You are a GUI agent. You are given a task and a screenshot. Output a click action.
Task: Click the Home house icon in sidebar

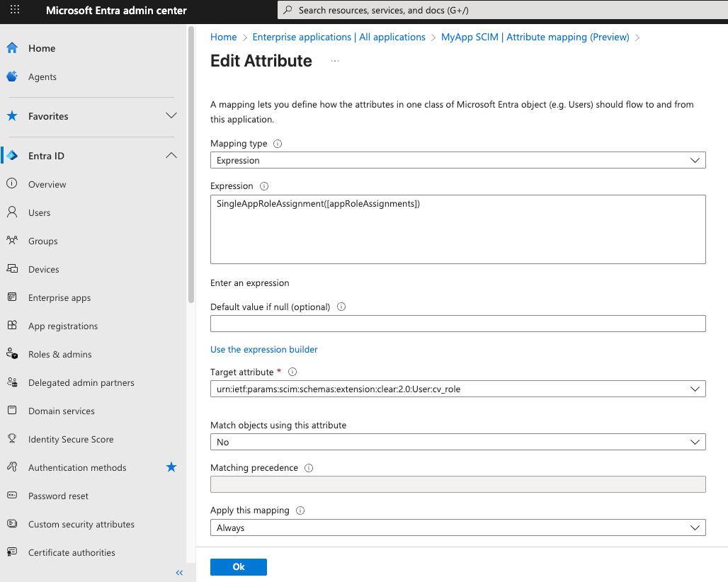pyautogui.click(x=12, y=48)
